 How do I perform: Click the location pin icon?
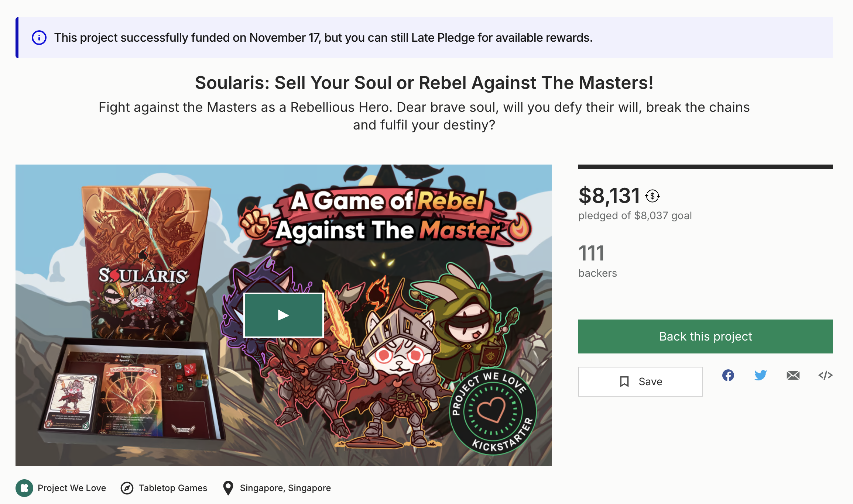228,488
